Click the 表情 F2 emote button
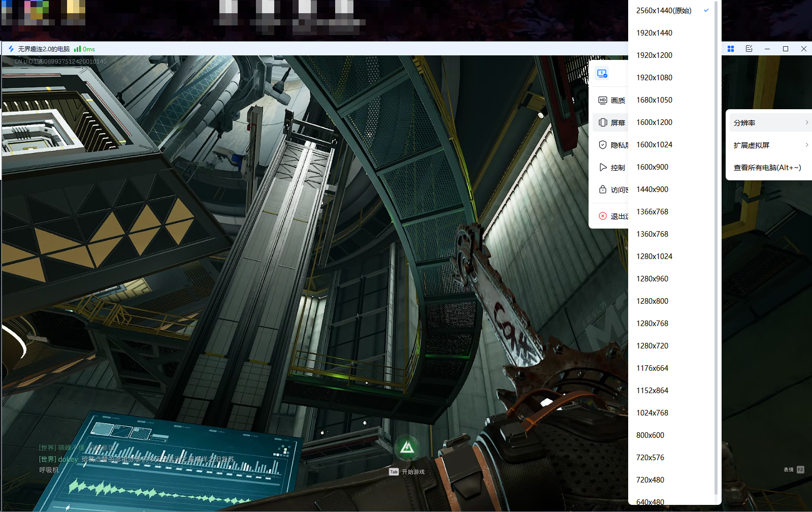 point(794,470)
